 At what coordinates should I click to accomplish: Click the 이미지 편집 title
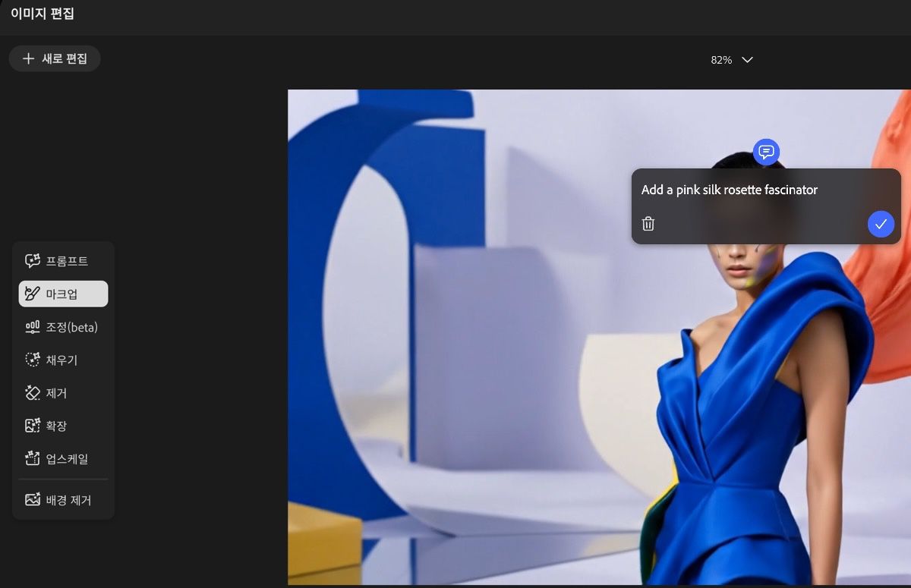(43, 14)
